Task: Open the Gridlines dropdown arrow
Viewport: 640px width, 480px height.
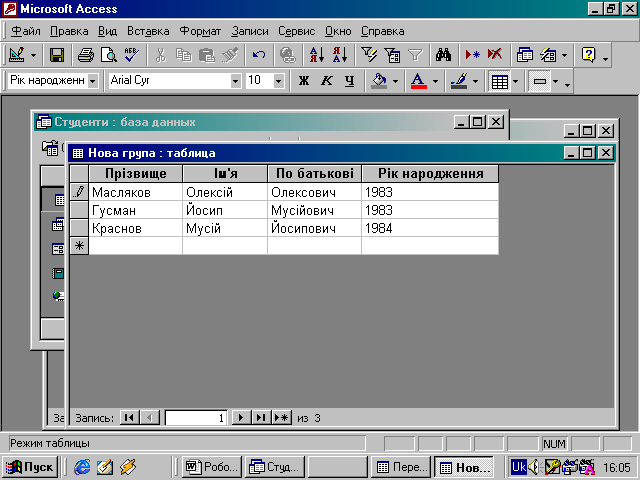Action: tap(516, 81)
